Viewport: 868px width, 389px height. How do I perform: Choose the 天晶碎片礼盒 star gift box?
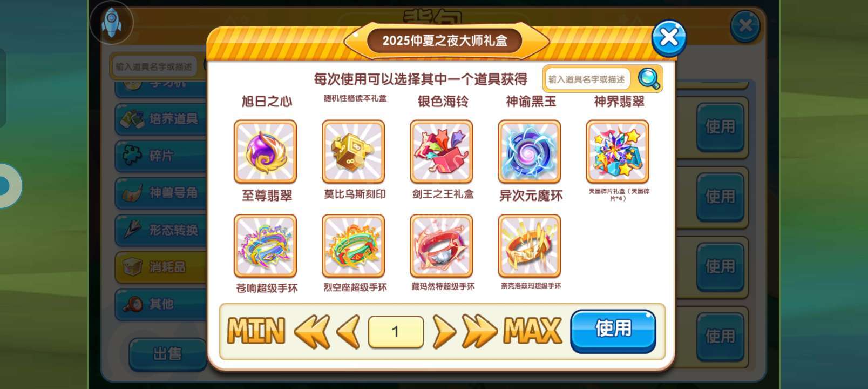[x=618, y=152]
